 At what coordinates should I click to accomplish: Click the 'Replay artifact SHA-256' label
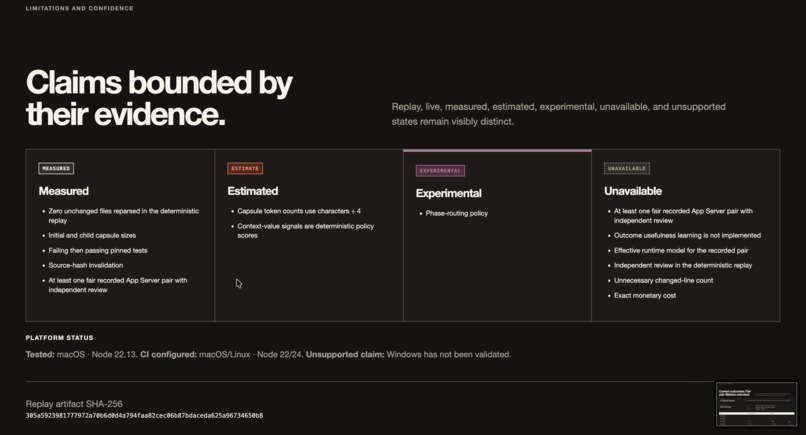[x=74, y=404]
